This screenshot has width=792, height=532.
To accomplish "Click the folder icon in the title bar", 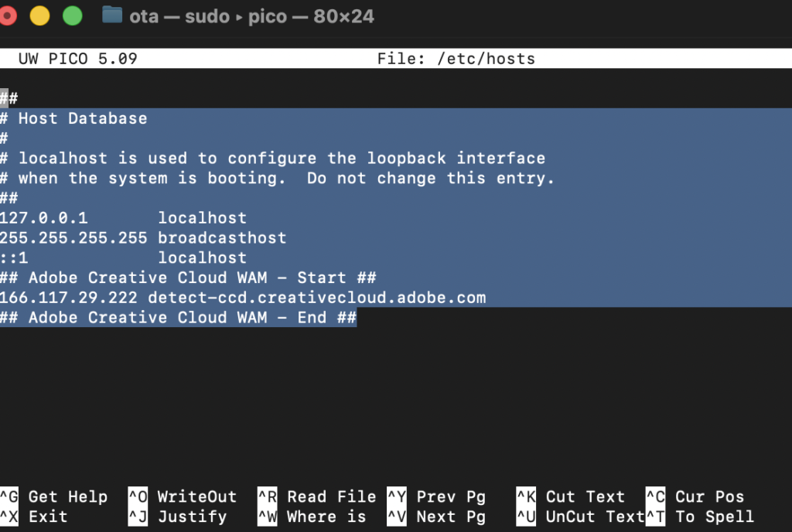I will (112, 15).
